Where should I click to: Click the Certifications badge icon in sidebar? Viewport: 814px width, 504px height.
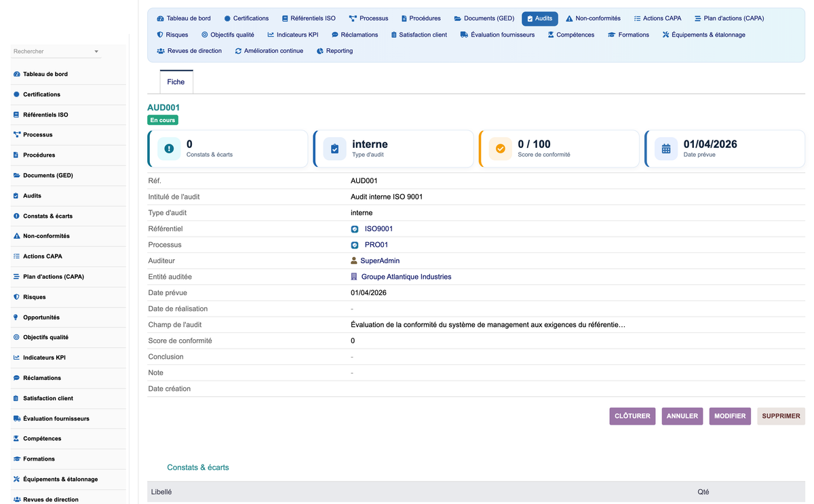tap(17, 94)
